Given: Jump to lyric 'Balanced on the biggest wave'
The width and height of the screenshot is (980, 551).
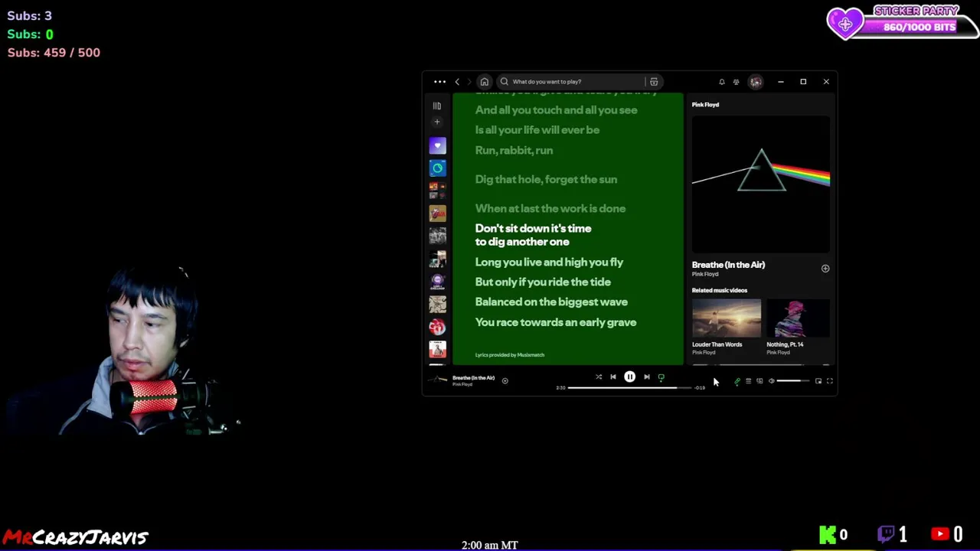Looking at the screenshot, I should coord(551,302).
